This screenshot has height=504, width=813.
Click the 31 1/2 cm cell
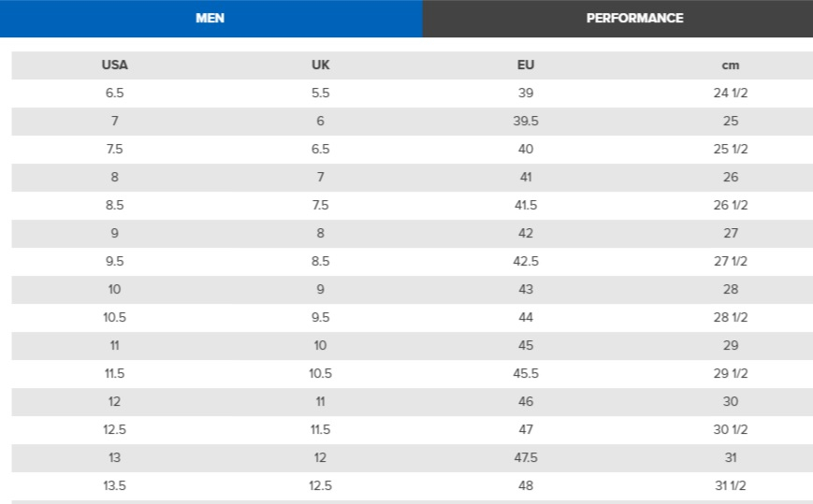tap(731, 485)
